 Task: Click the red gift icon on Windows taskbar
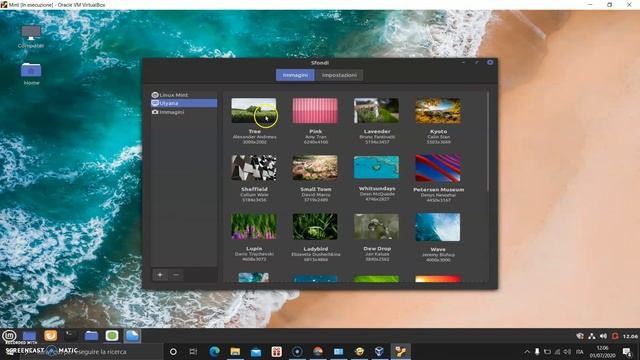pos(277,351)
